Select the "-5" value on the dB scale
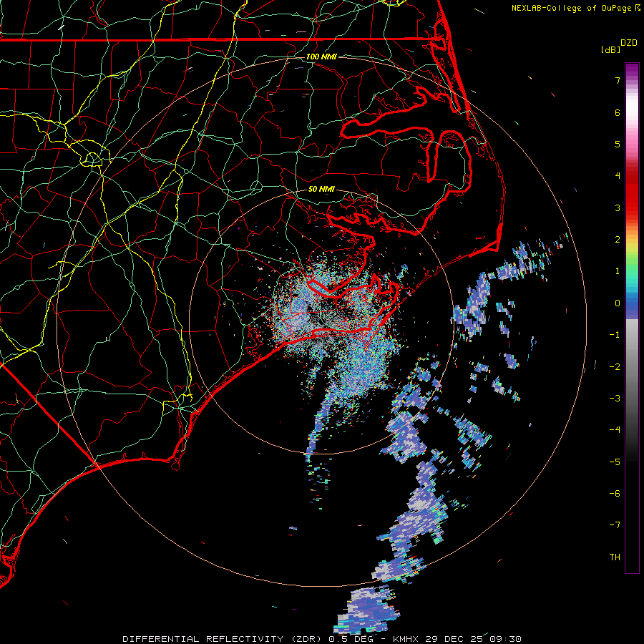 pyautogui.click(x=615, y=462)
